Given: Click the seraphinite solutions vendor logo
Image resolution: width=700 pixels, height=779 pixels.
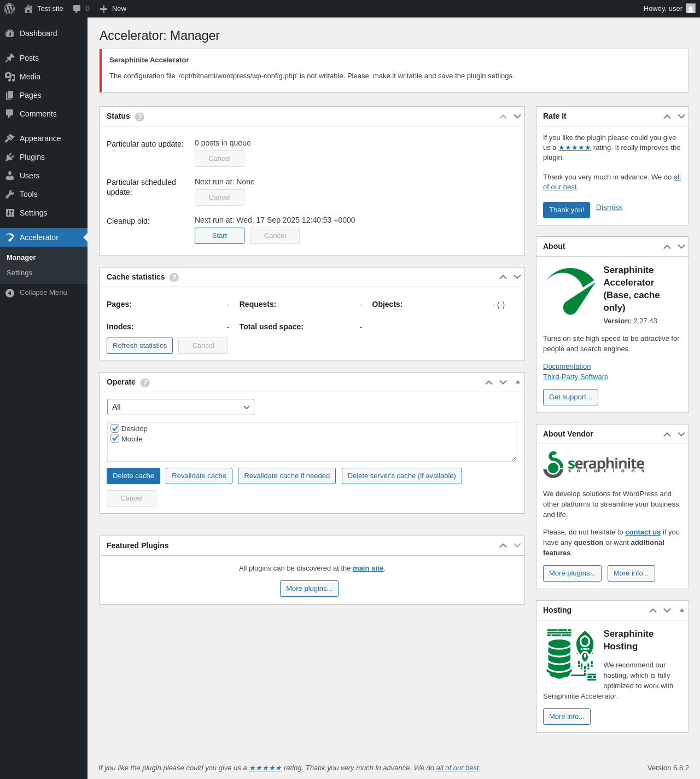Looking at the screenshot, I should click(x=594, y=464).
